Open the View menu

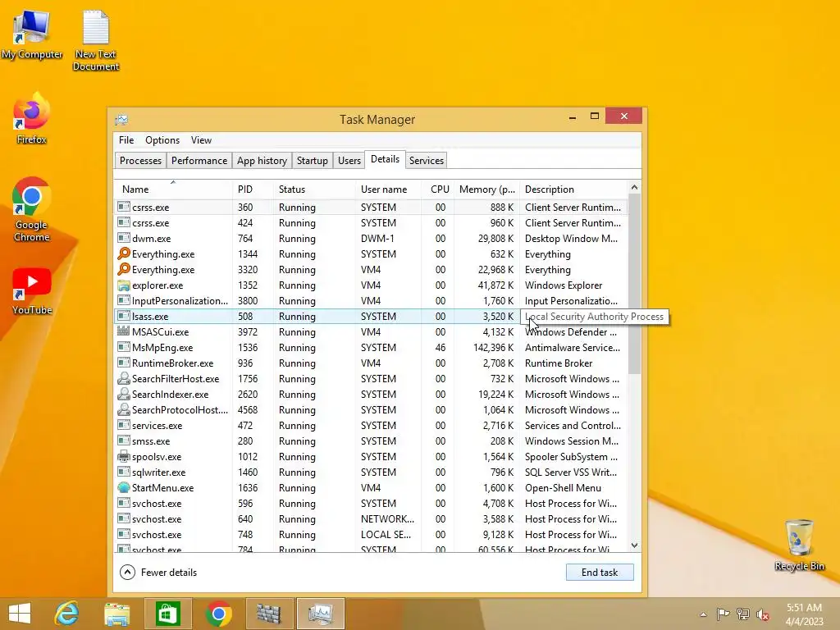pos(201,139)
